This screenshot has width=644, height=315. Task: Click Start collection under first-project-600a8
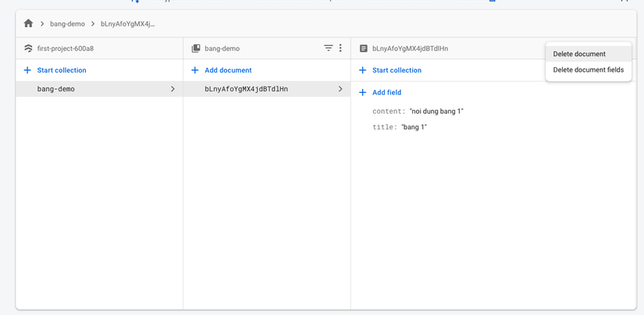pos(61,70)
